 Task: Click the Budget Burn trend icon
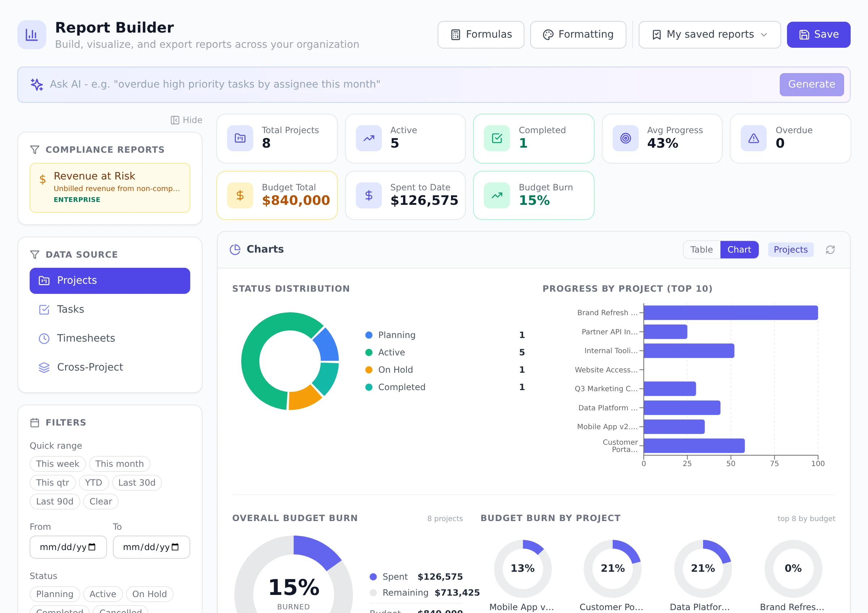[497, 195]
